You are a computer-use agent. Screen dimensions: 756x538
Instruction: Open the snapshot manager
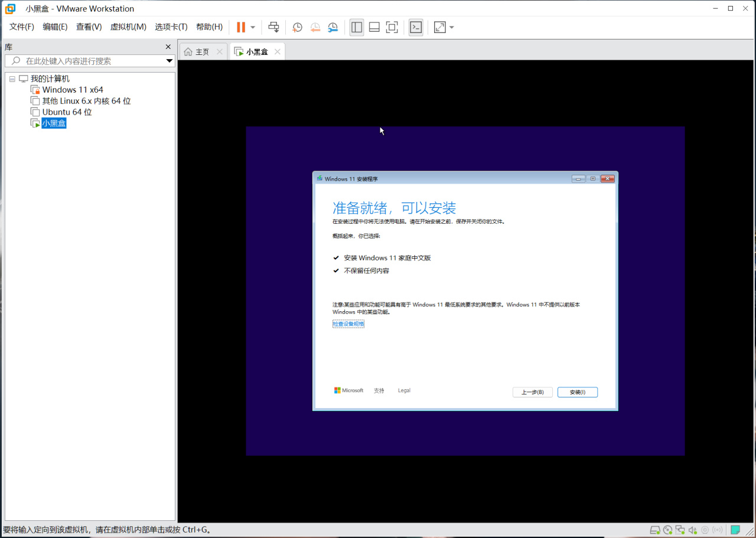(333, 27)
